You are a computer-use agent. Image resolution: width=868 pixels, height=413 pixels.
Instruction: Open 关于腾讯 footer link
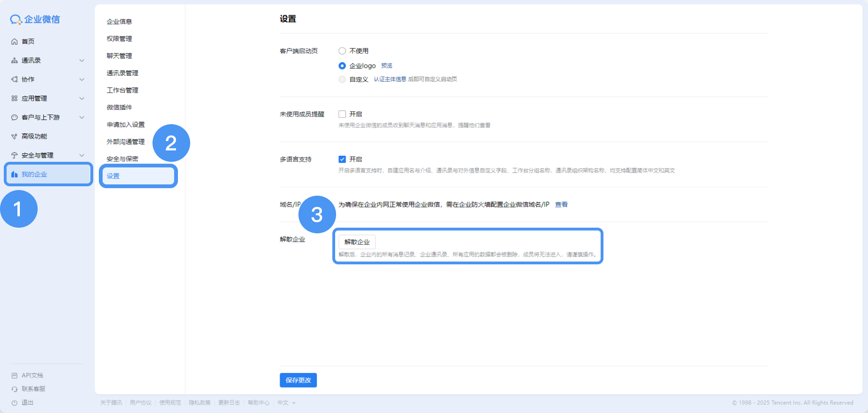click(111, 403)
